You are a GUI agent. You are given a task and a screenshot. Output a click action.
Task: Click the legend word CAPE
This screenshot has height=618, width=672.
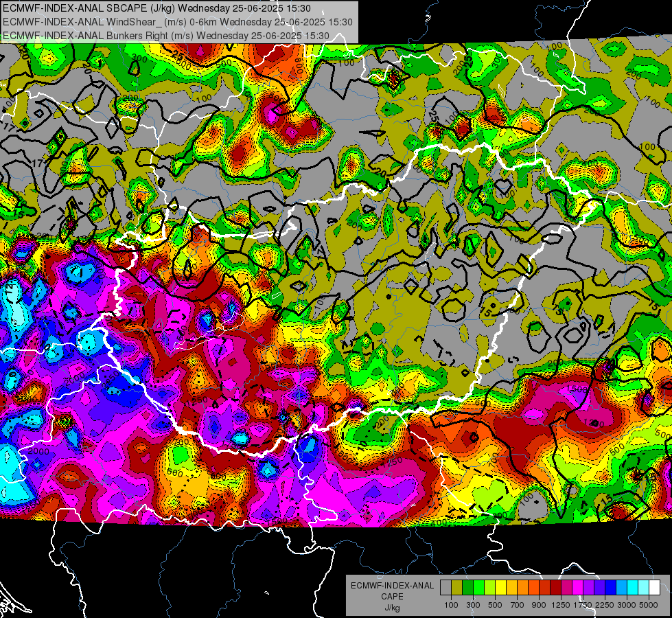392,597
